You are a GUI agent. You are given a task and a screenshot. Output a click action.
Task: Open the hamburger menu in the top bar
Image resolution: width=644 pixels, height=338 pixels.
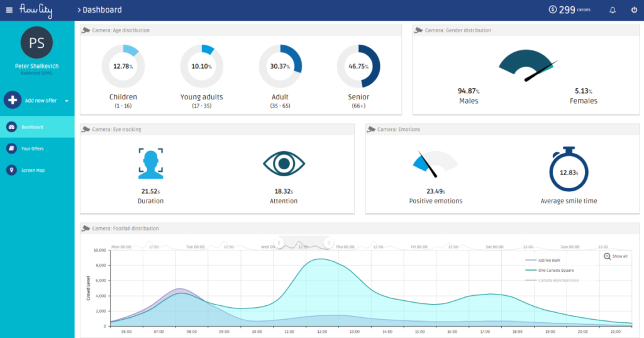pos(9,10)
